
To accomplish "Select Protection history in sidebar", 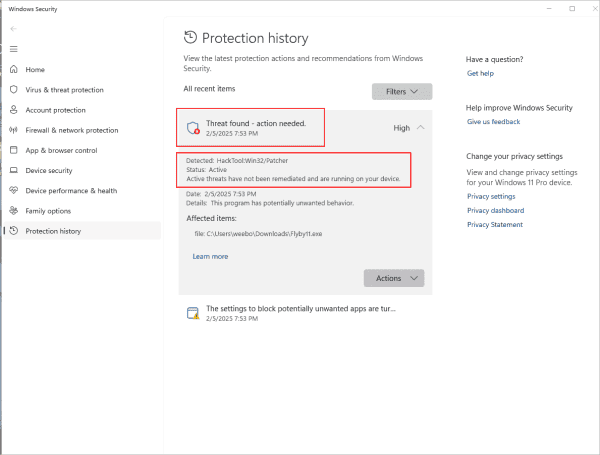I will click(83, 231).
